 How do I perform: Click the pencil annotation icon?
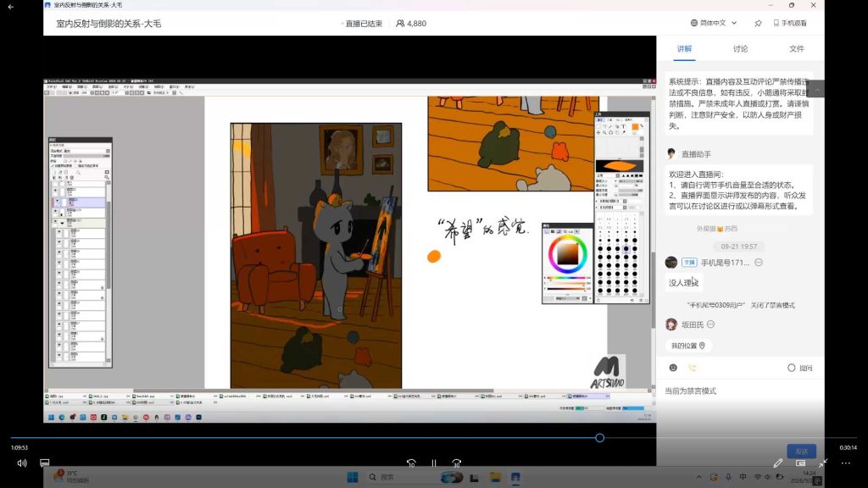(x=778, y=463)
